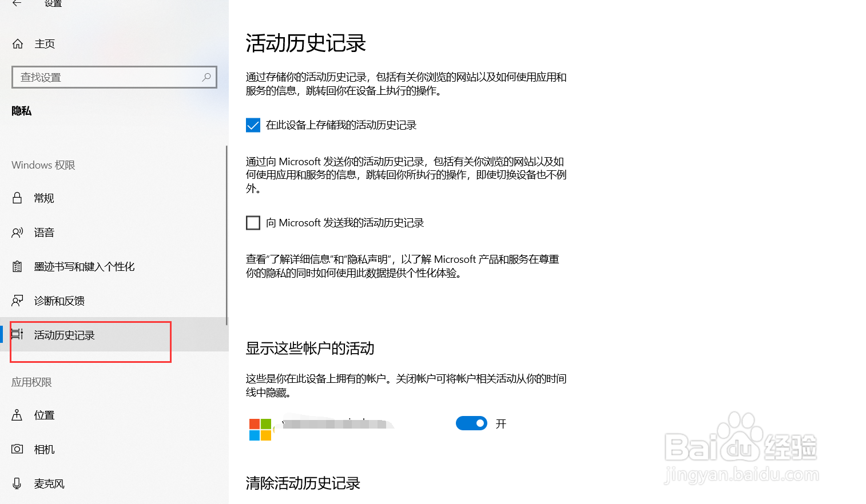Check 向 Microsoft 发送我的活动历史记录 checkbox

click(253, 223)
